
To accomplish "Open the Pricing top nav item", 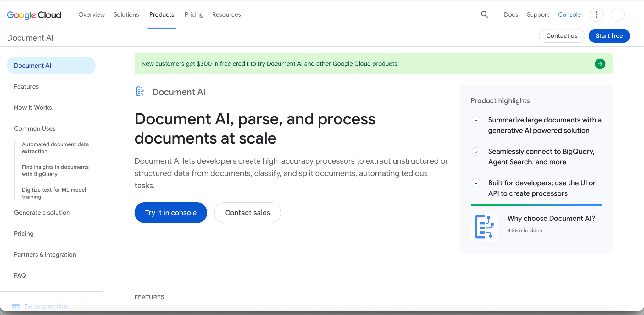I will point(194,15).
